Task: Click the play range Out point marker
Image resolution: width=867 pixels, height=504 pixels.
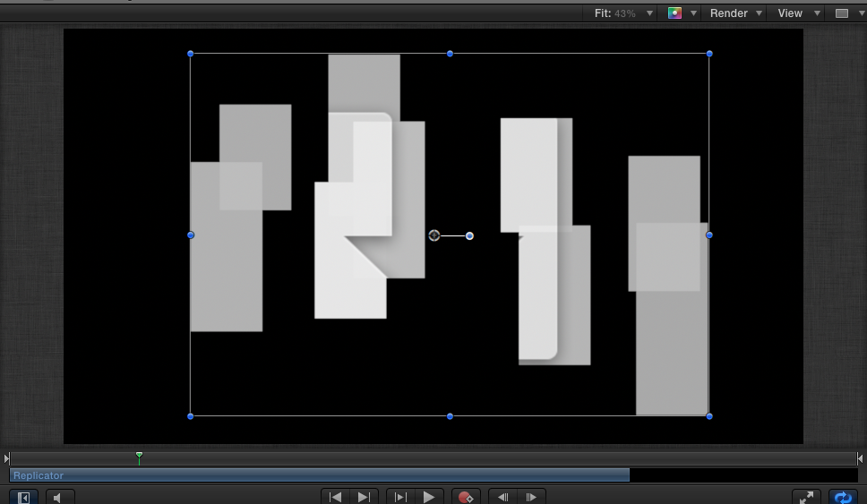Action: click(x=860, y=458)
